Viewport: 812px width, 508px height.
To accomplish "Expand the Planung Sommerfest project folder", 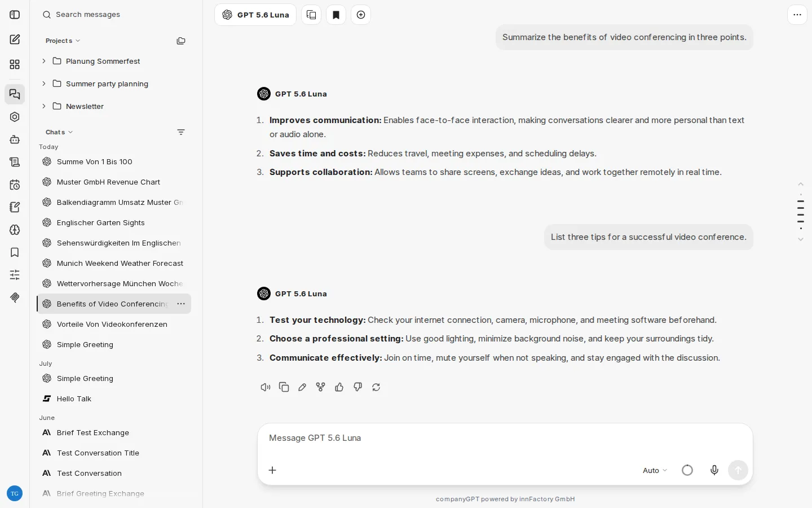I will point(44,61).
